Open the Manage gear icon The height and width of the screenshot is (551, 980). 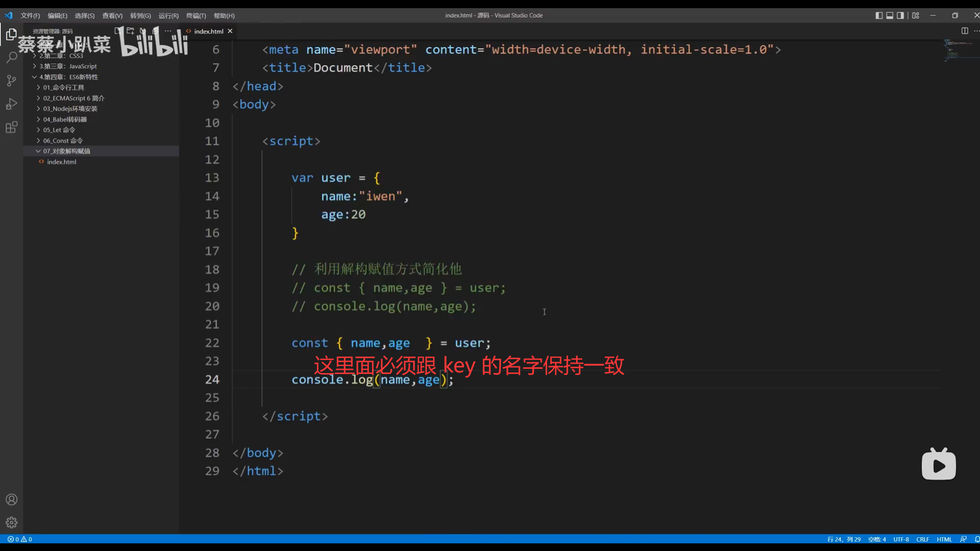pyautogui.click(x=11, y=522)
